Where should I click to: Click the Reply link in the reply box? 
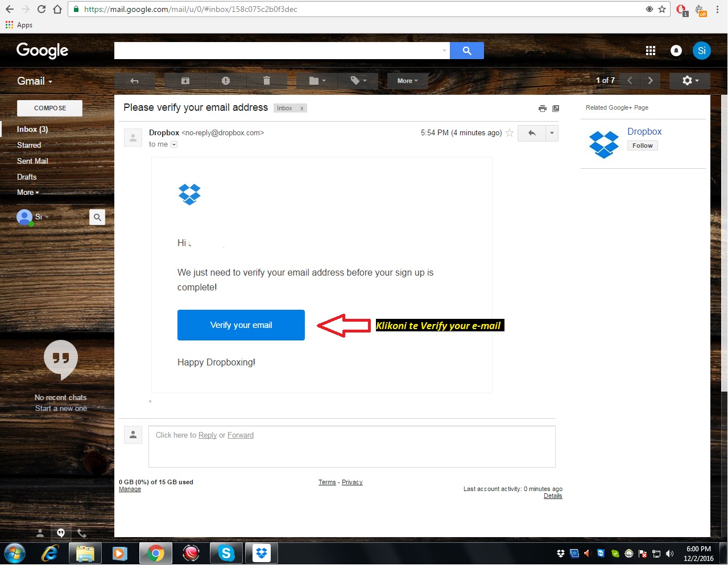point(208,435)
